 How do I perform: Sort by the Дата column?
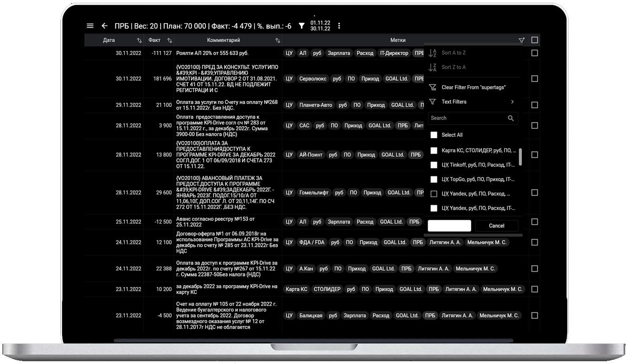point(139,41)
